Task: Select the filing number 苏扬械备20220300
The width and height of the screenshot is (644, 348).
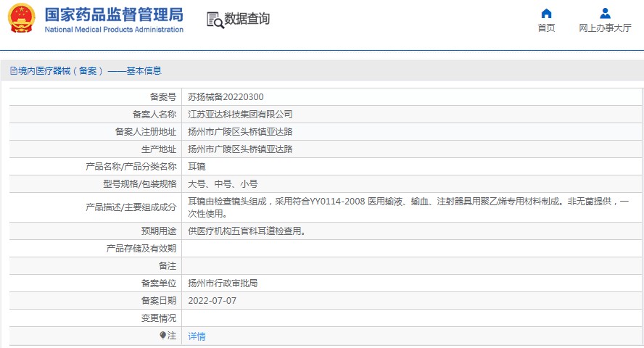Action: pyautogui.click(x=226, y=97)
